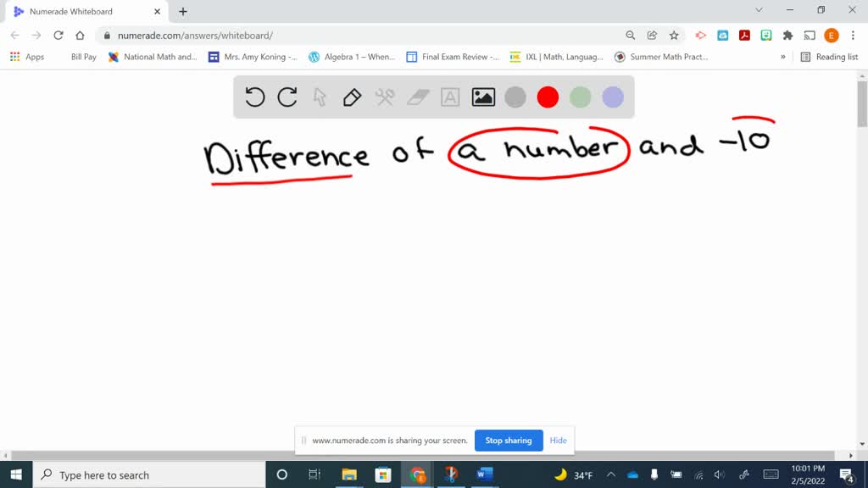This screenshot has width=868, height=488.
Task: Select the Pen drawing tool
Action: point(352,97)
